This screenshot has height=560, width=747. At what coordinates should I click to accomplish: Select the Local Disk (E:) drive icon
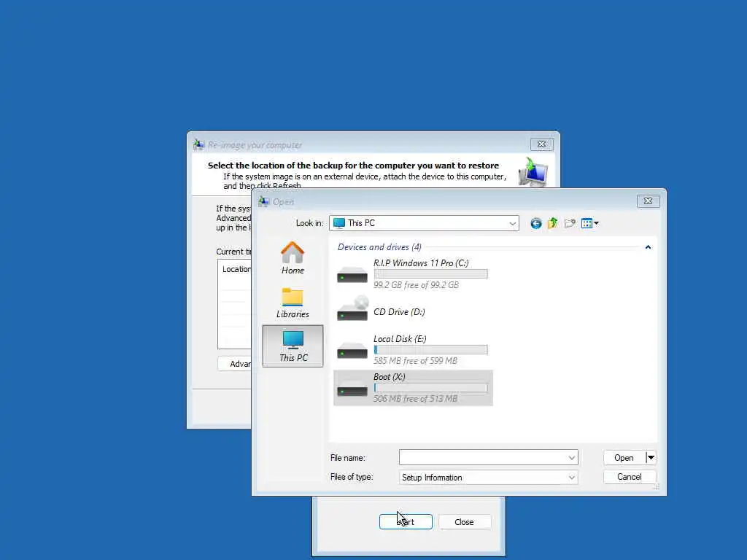point(352,350)
